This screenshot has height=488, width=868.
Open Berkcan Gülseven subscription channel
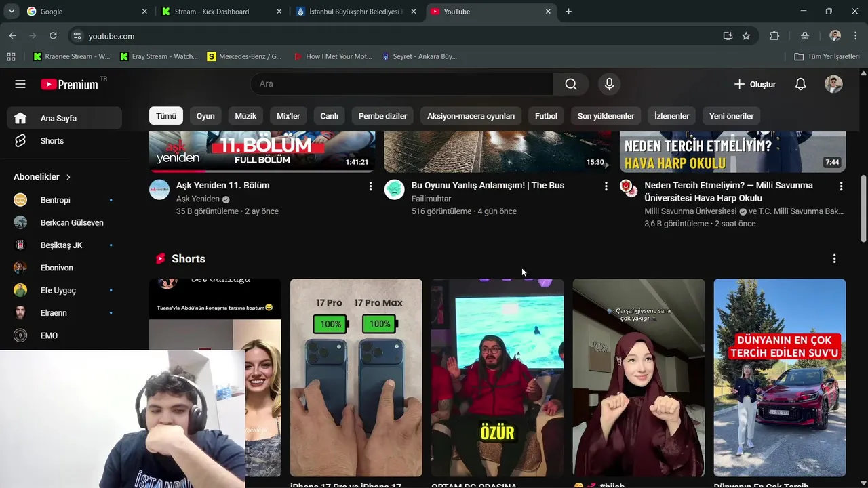click(x=65, y=222)
